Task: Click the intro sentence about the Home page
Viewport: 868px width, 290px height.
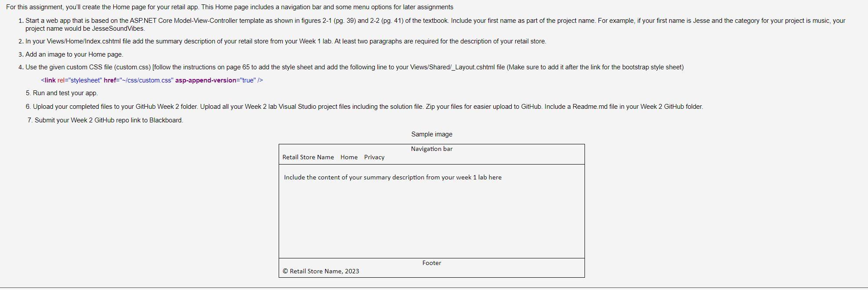Action: 230,7
